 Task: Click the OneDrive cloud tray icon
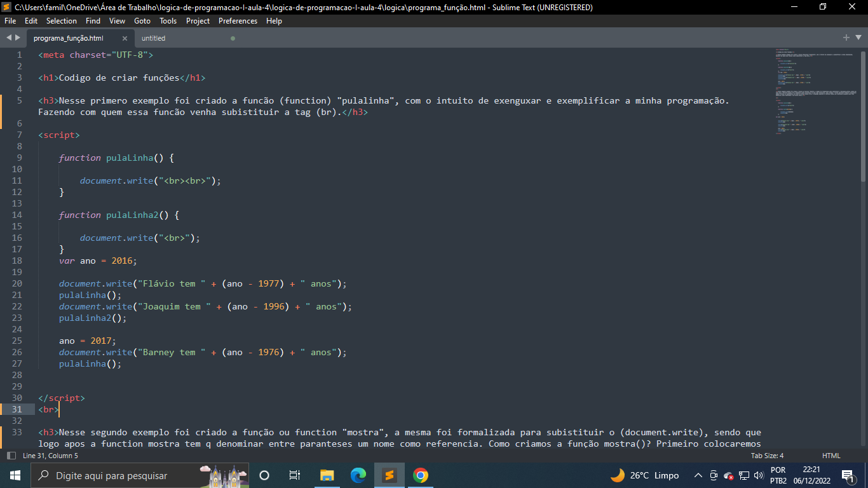[x=729, y=475]
